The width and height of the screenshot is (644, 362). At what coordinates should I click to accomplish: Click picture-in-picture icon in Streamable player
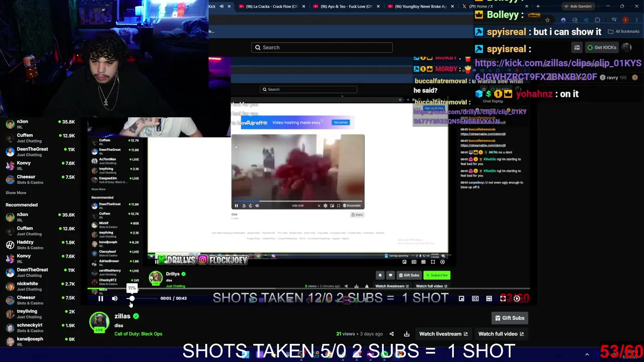[x=332, y=206]
